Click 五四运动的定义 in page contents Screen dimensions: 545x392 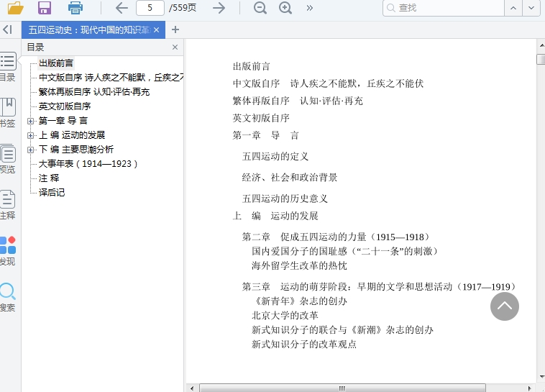click(275, 157)
